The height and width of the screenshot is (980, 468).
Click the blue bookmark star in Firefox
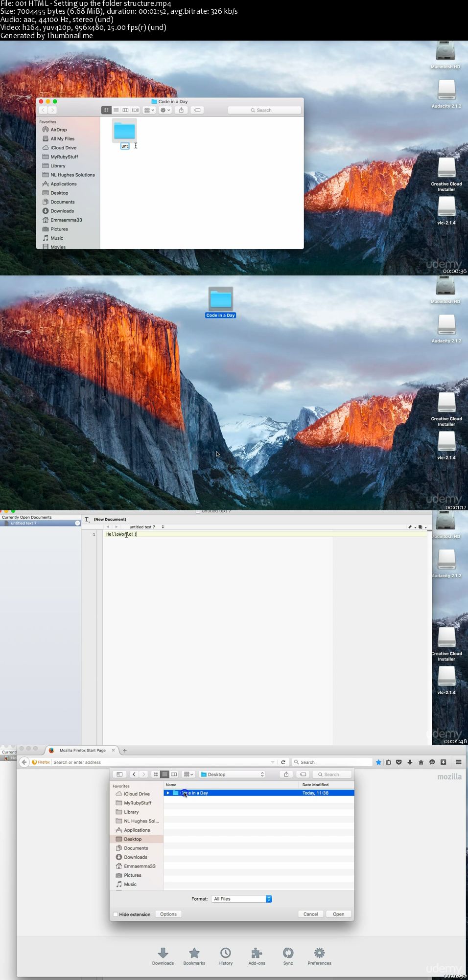pos(378,762)
